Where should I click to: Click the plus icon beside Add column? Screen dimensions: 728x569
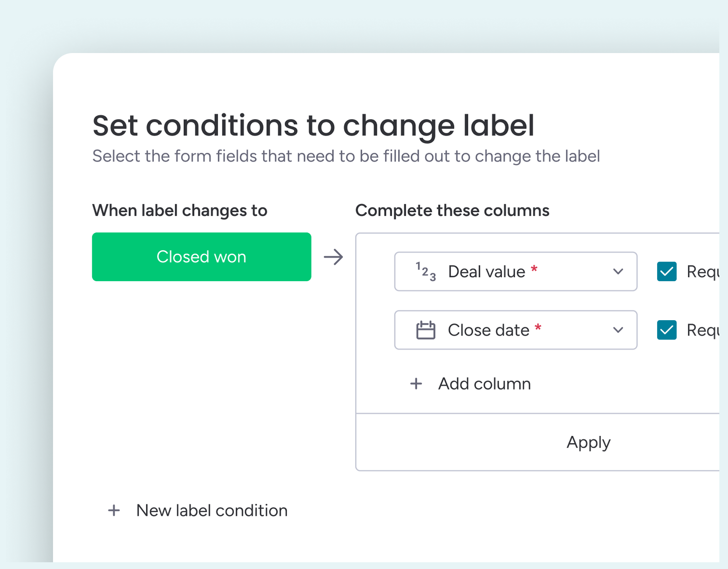click(416, 384)
